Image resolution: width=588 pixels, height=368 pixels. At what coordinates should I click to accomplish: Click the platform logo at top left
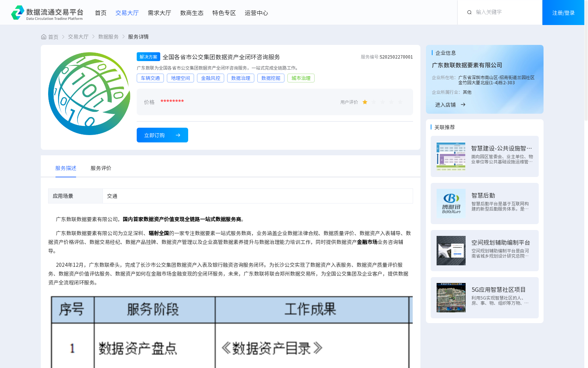pos(47,13)
